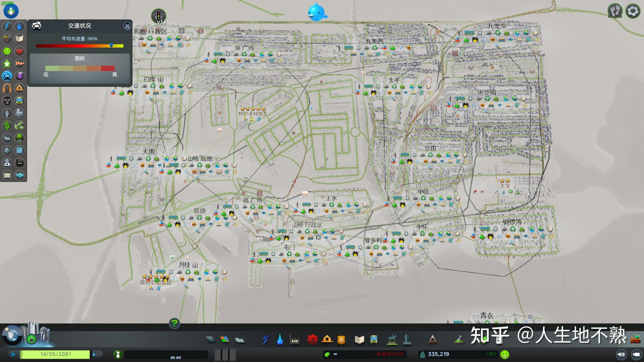Close the traffic status panel
644x362 pixels.
(x=127, y=26)
